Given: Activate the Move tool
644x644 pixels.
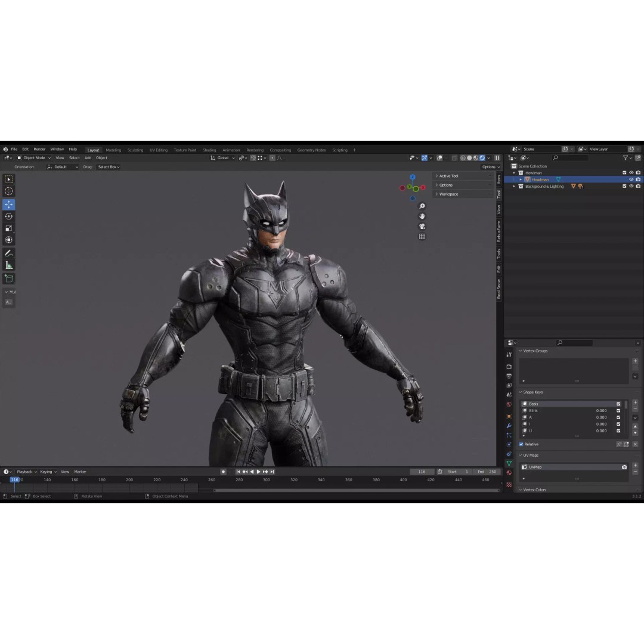Looking at the screenshot, I should pos(8,204).
